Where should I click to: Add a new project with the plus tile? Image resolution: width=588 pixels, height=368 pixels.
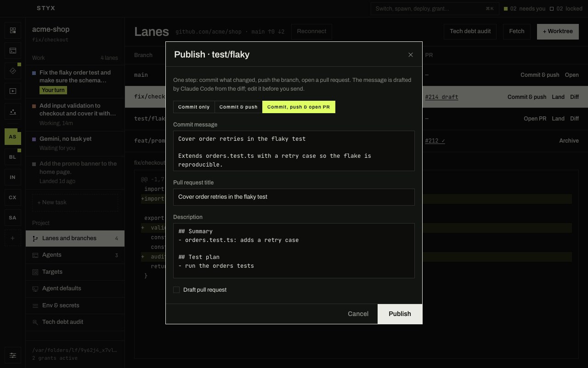pos(12,238)
